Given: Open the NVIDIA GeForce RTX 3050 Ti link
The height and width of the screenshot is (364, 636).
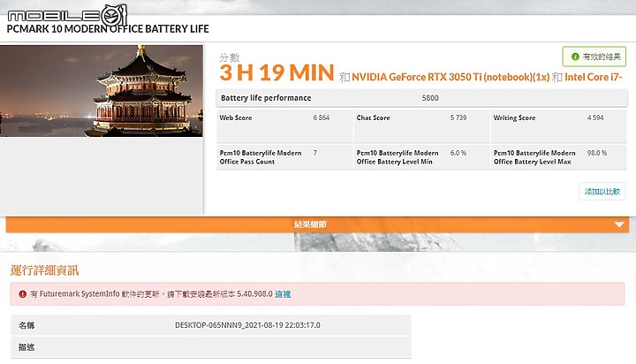Looking at the screenshot, I should click(450, 77).
